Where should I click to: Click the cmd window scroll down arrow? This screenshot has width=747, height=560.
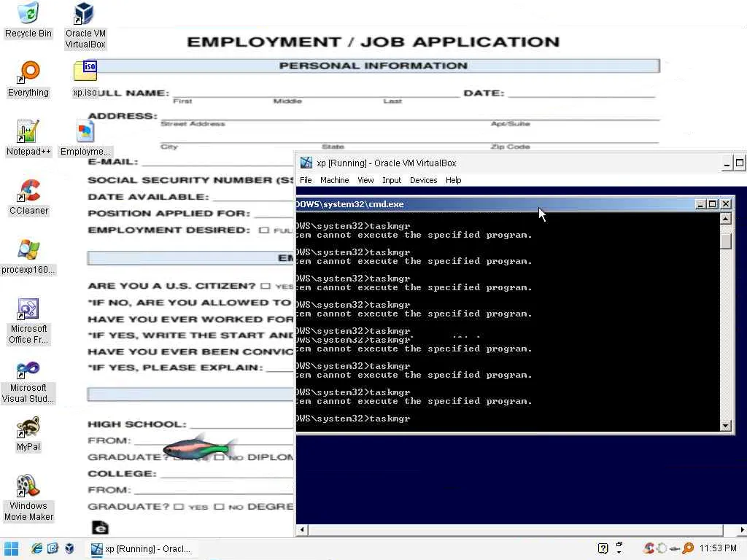[726, 426]
